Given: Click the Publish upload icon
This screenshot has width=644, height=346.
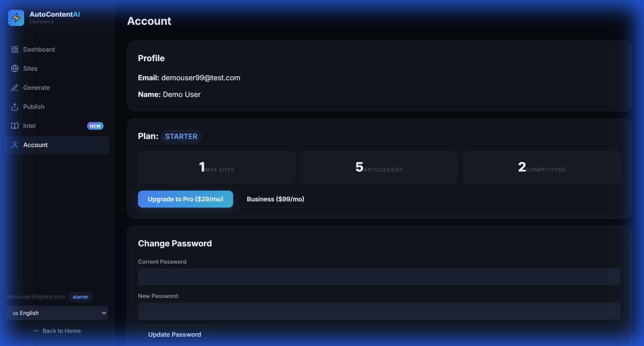Looking at the screenshot, I should (15, 106).
